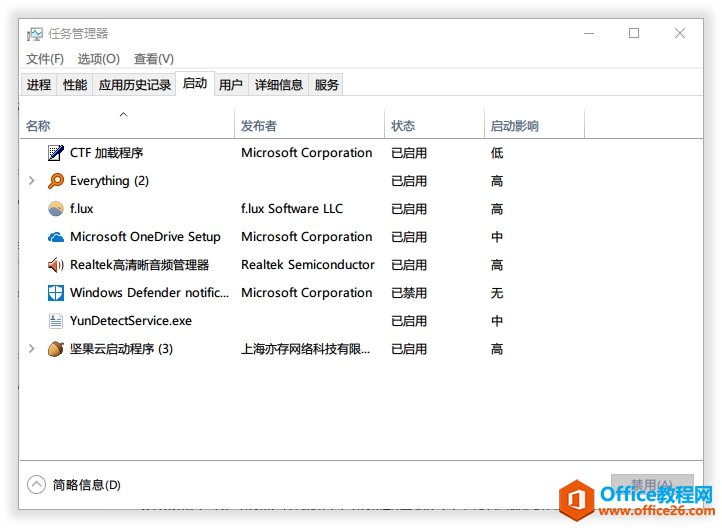The width and height of the screenshot is (722, 528).
Task: Select Windows Defender notific... entry
Action: [149, 293]
